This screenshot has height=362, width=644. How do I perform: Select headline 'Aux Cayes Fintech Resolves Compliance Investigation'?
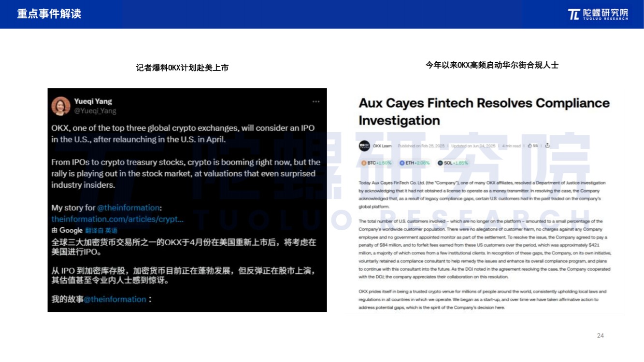pos(484,111)
